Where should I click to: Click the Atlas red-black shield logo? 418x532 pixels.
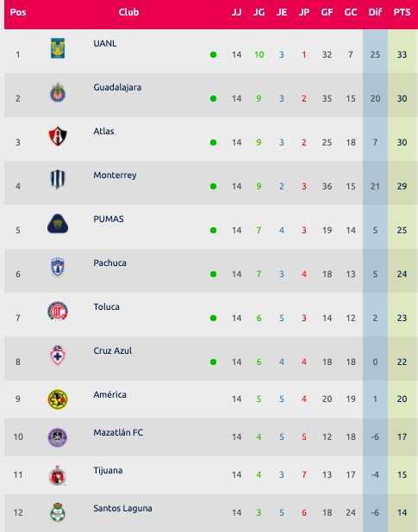58,136
